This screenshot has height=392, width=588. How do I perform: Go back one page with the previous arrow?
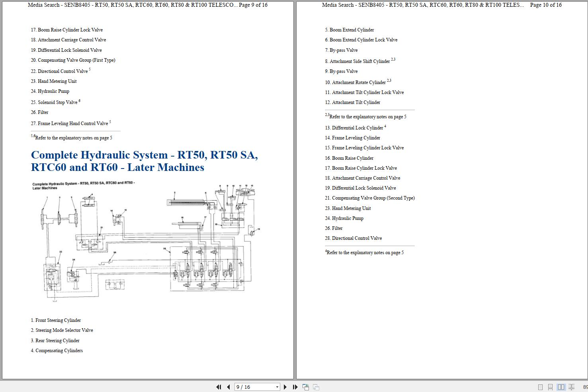point(228,387)
